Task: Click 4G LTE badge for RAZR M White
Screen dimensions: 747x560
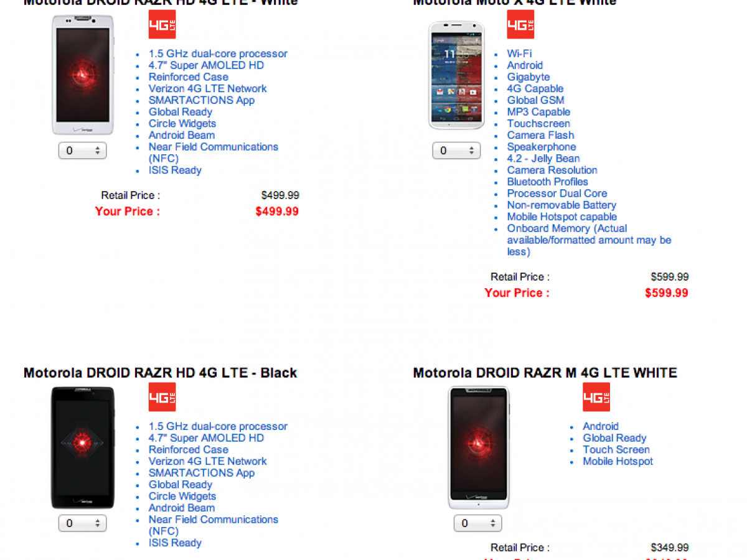Action: click(596, 397)
